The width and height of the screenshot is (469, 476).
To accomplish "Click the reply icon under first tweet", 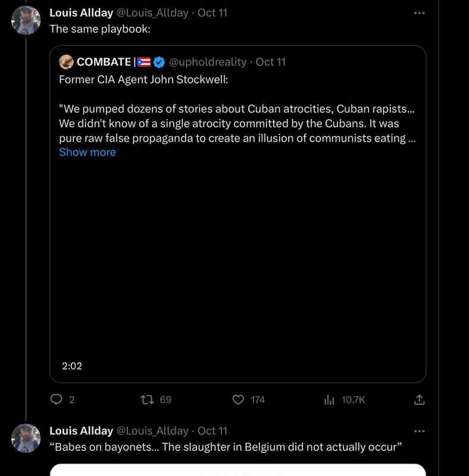I will click(57, 400).
